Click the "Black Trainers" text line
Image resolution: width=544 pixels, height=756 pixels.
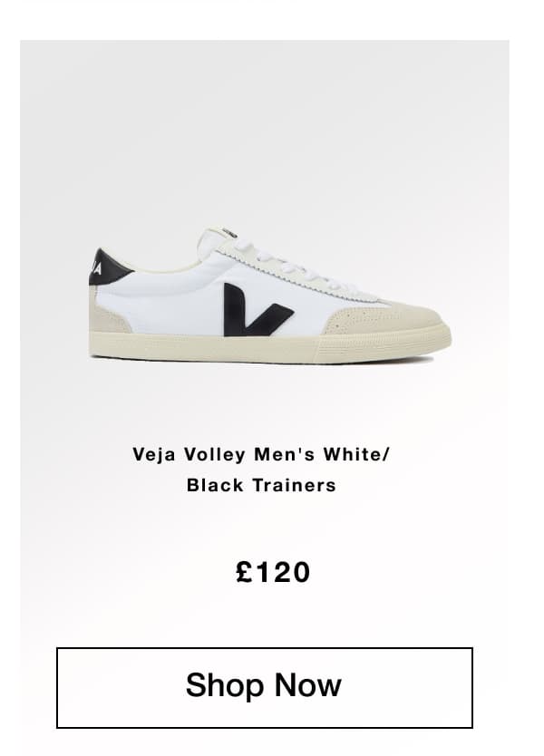pyautogui.click(x=261, y=485)
